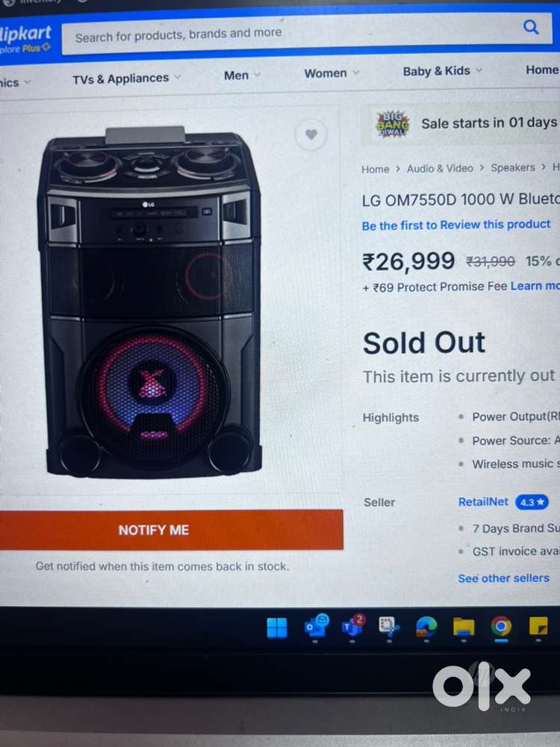The height and width of the screenshot is (747, 560).
Task: Click the search magnifier icon
Action: point(531,27)
